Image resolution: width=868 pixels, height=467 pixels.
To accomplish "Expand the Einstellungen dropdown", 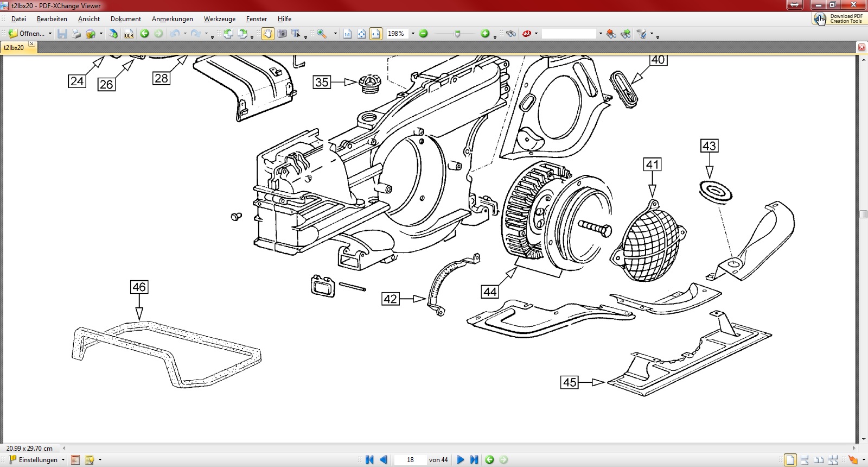I will click(63, 460).
